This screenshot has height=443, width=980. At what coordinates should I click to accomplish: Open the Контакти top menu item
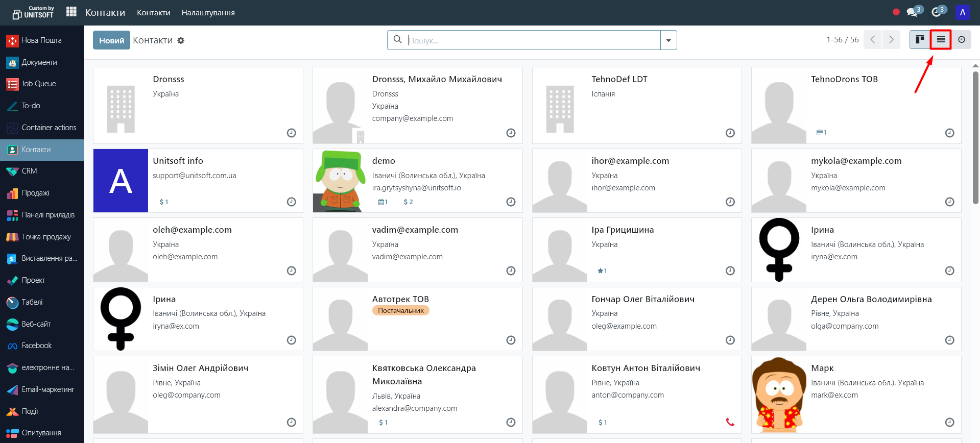[x=153, y=13]
